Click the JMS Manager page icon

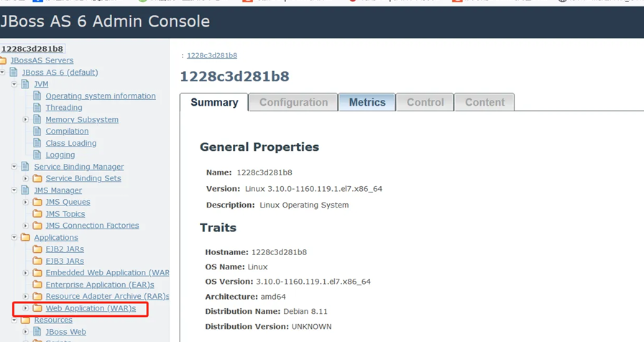coord(25,190)
